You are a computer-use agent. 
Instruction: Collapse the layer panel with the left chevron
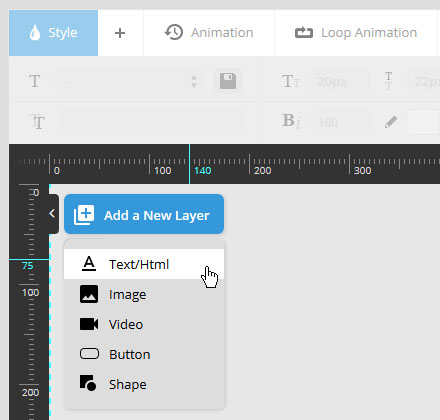point(52,214)
